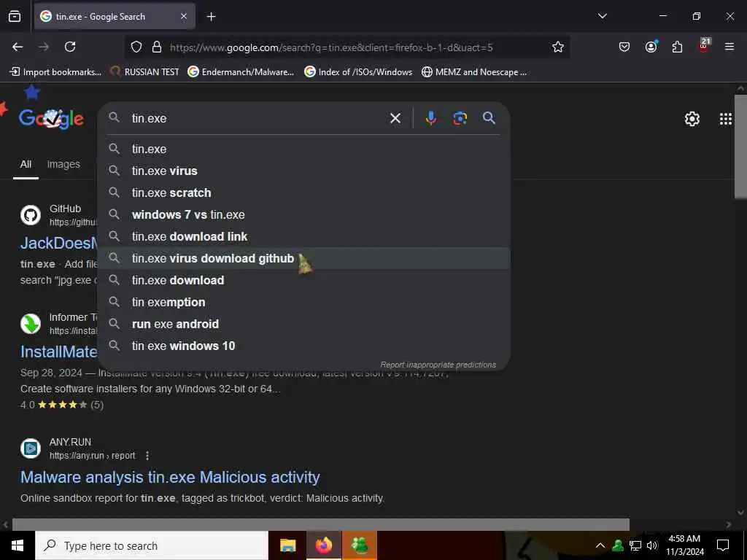747x560 pixels.
Task: Click the Informer green arrow favicon
Action: tap(31, 324)
